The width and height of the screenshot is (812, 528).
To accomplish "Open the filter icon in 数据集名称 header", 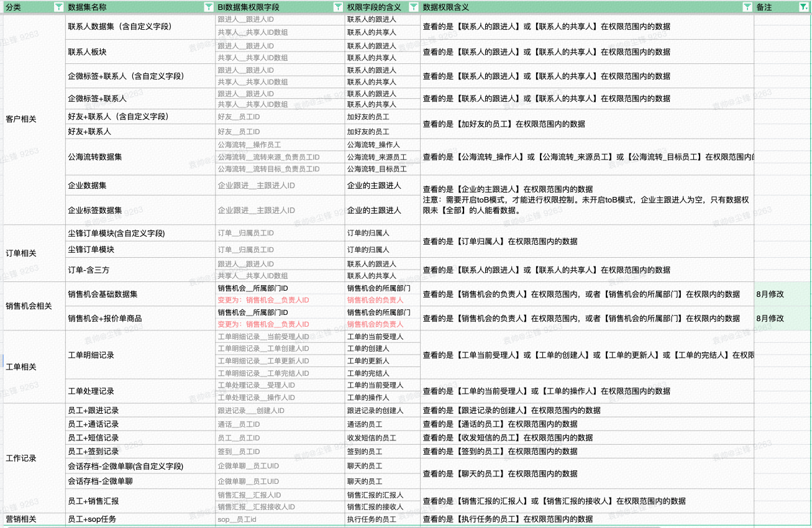I will (x=208, y=7).
